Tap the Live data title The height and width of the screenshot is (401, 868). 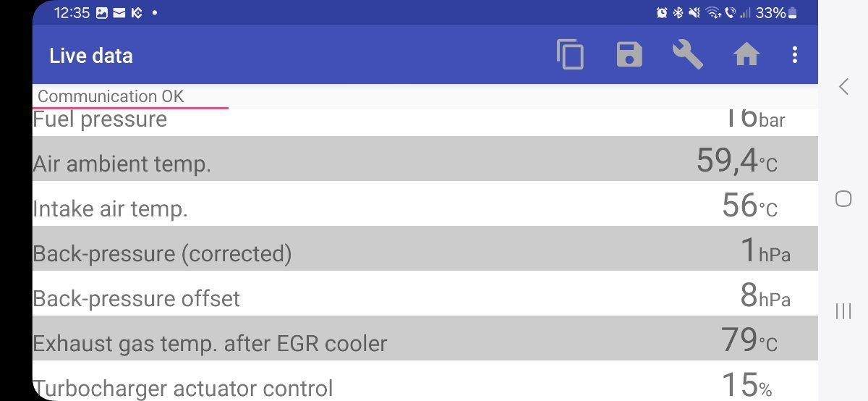(x=90, y=56)
